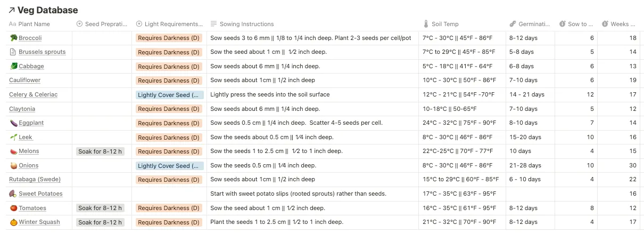Screen dimensions: 644x233
Task: Open the Plant Name column header
Action: coord(34,24)
